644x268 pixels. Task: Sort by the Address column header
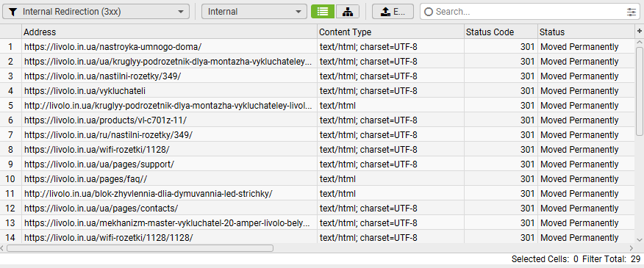pyautogui.click(x=169, y=32)
